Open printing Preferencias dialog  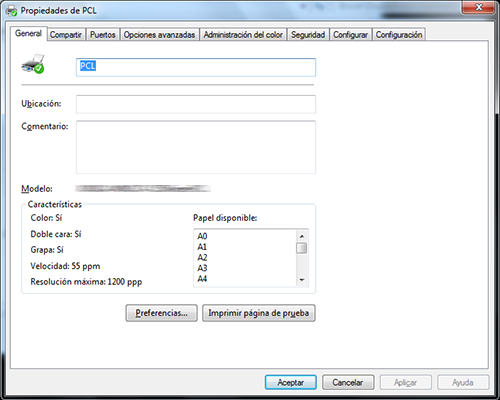click(161, 313)
